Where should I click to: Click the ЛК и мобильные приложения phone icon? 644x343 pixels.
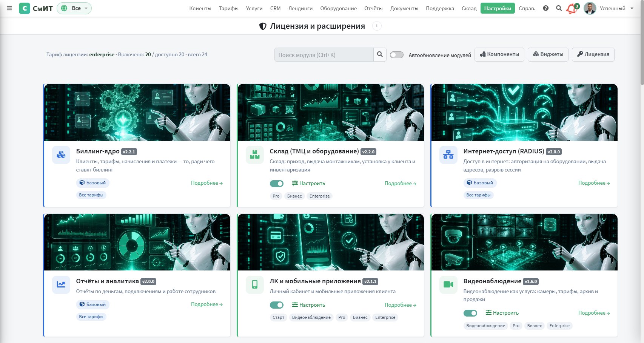(x=255, y=285)
